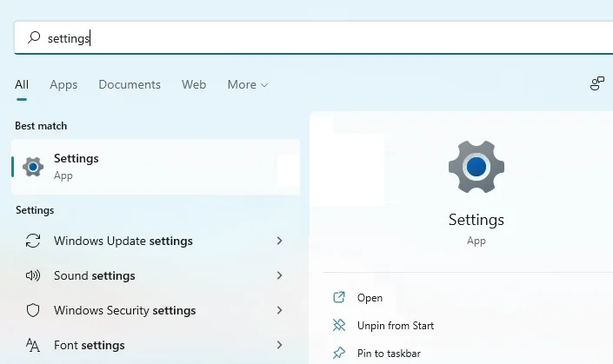This screenshot has width=613, height=364.
Task: Click the Settings gear icon under Best match
Action: click(33, 166)
